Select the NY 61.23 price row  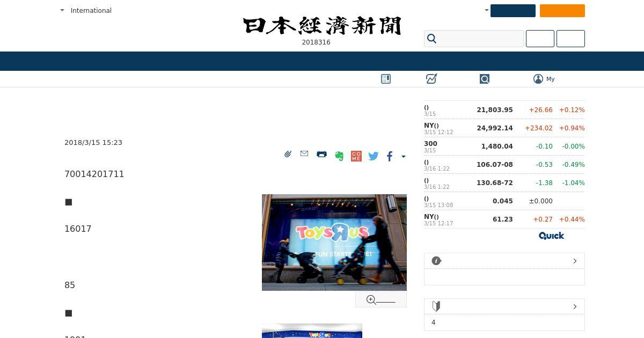[x=504, y=219]
